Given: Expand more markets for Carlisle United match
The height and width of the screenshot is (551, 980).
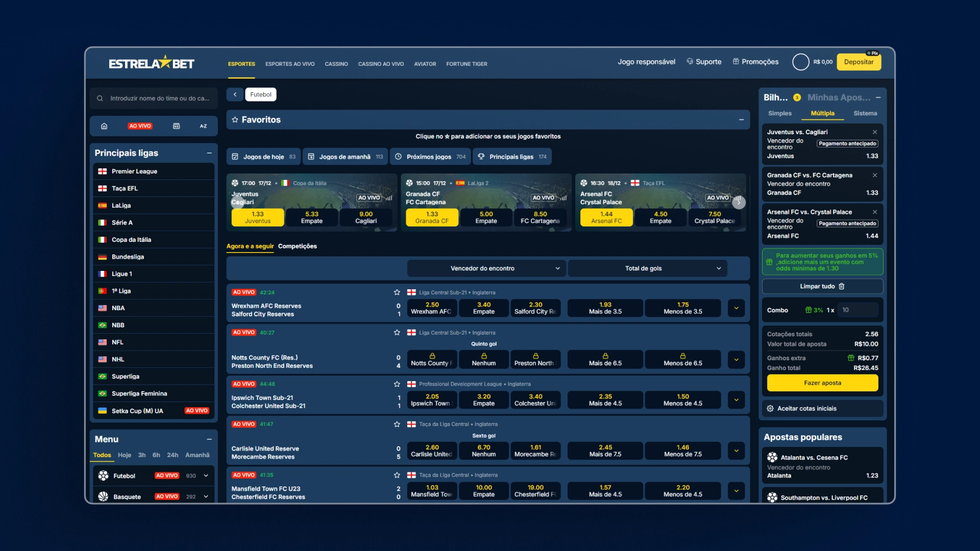Looking at the screenshot, I should 736,450.
